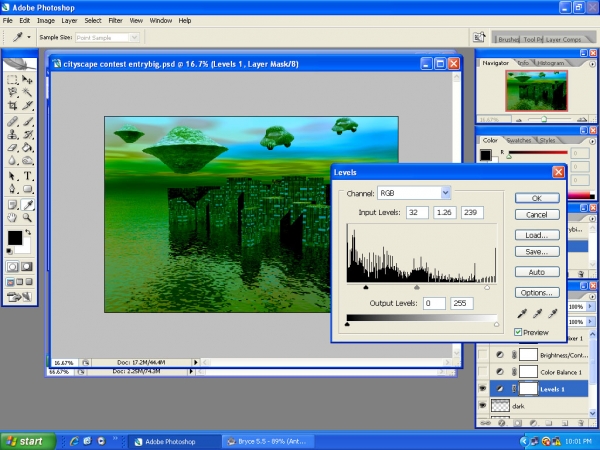Screen dimensions: 600x450
Task: Click the Save... button
Action: 537,252
